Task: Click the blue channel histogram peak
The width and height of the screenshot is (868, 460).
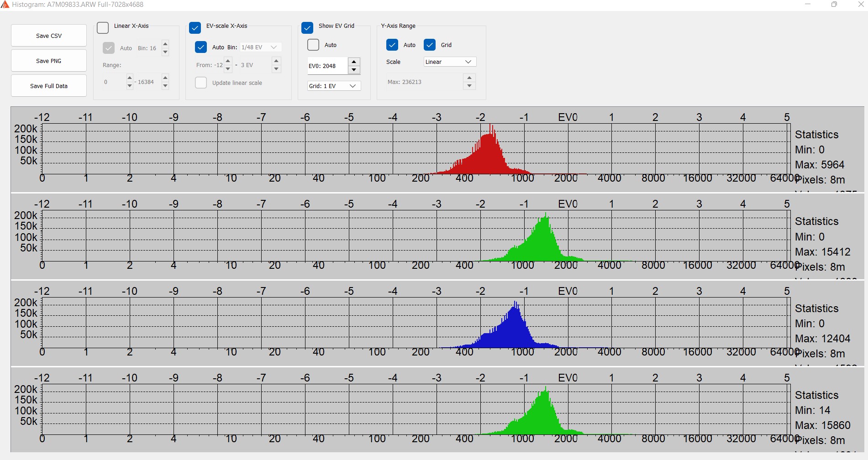Action: (515, 305)
